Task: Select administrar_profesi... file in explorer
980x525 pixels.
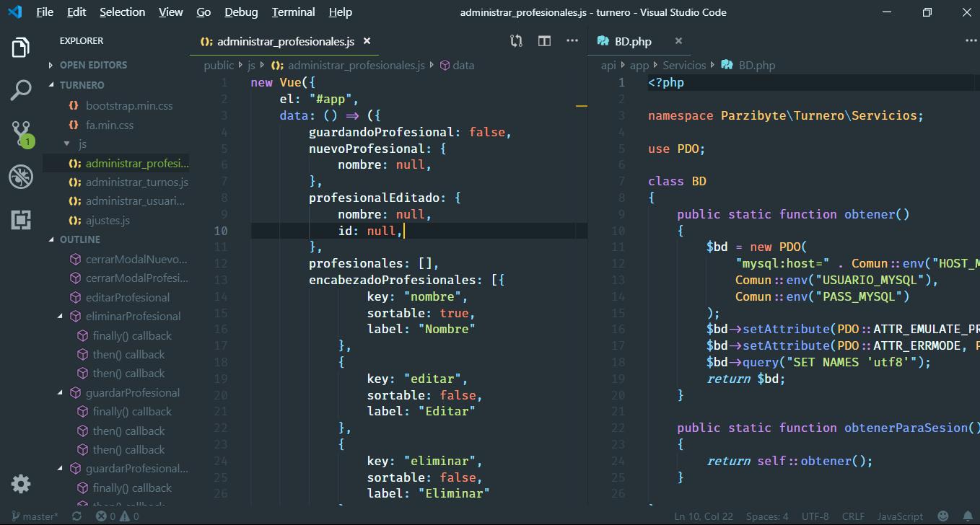Action: pos(137,163)
